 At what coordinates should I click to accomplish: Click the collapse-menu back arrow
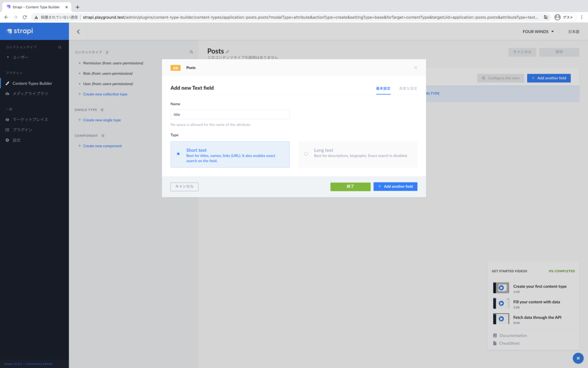click(x=78, y=31)
